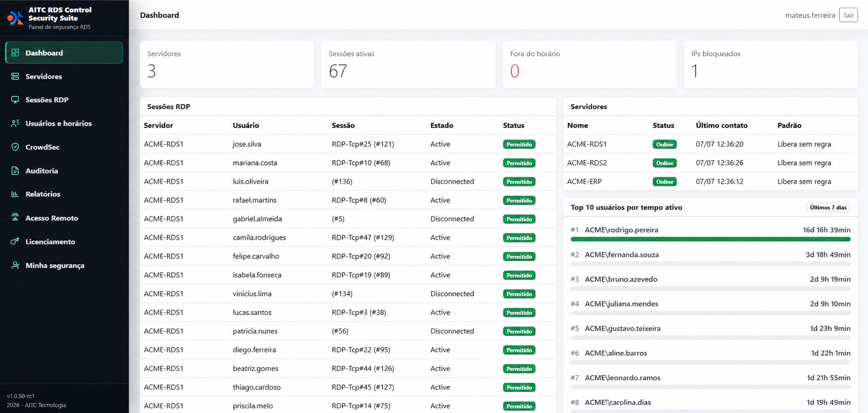Click the Auditoria document icon
This screenshot has height=413, width=868.
15,170
